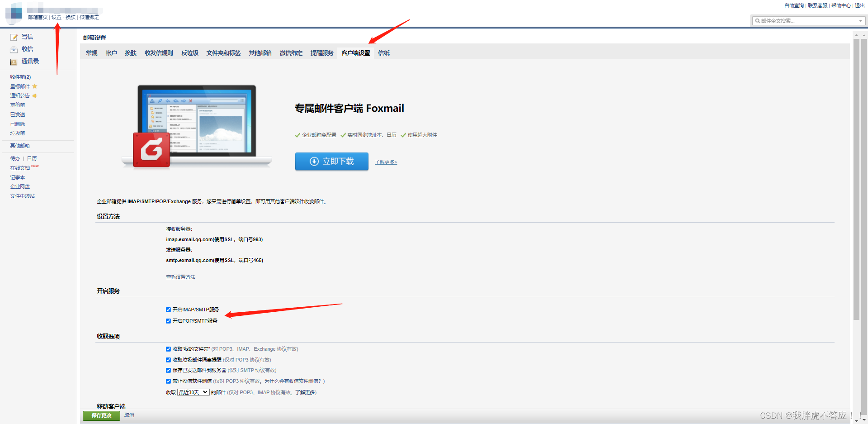Click 联系客服 in the top-right
868x424 pixels.
coord(817,5)
